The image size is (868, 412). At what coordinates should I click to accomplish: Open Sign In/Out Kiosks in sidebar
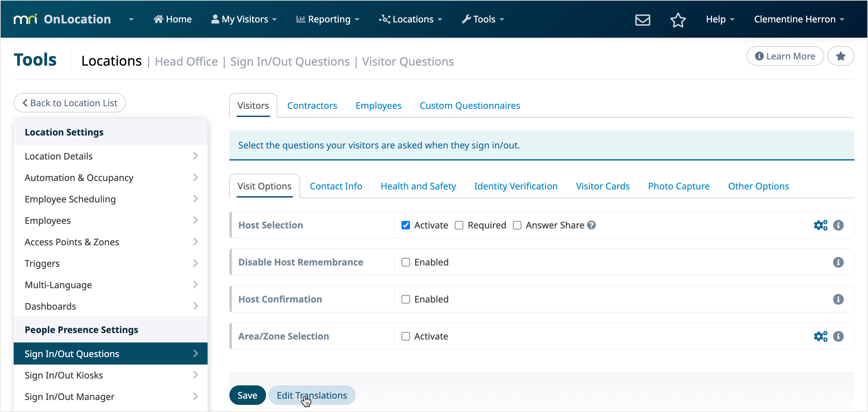coord(110,375)
